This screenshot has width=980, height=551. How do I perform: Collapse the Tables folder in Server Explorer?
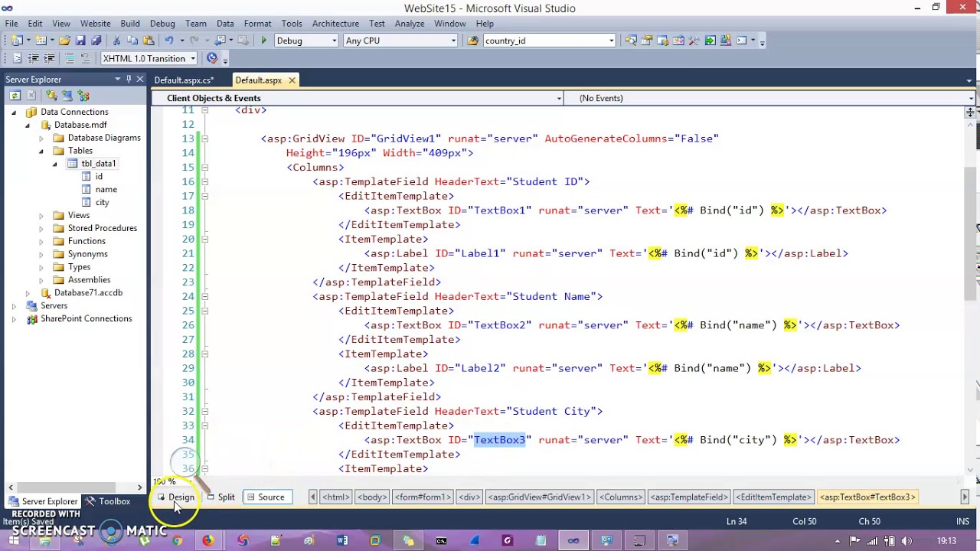point(41,151)
